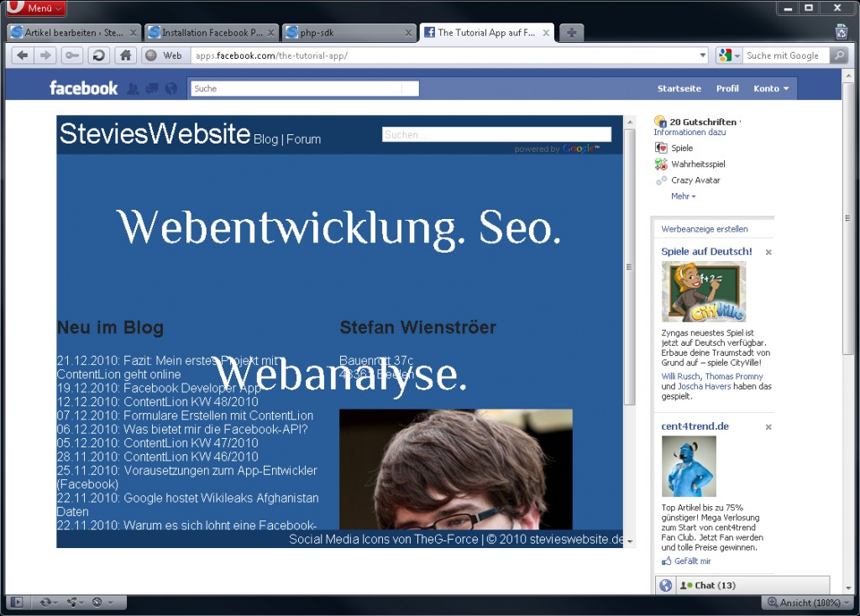Go back with the back arrow
Image resolution: width=860 pixels, height=616 pixels.
[x=23, y=55]
